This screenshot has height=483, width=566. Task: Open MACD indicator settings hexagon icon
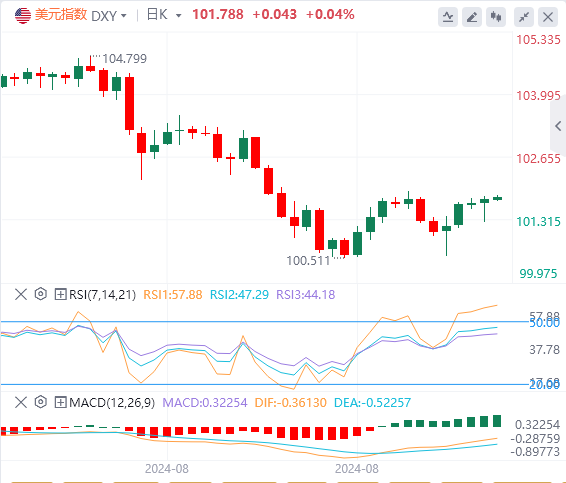click(41, 402)
